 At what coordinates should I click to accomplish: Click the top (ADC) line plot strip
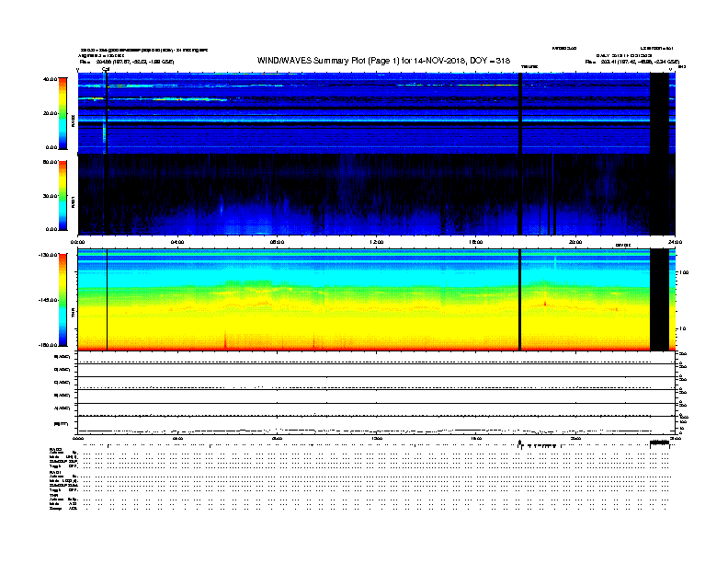point(377,358)
